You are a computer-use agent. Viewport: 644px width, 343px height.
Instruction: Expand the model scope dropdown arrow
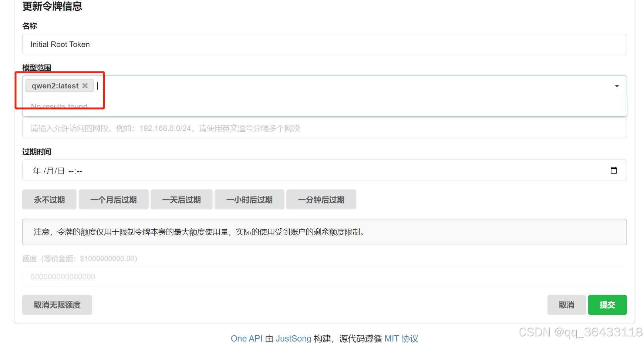pos(617,85)
